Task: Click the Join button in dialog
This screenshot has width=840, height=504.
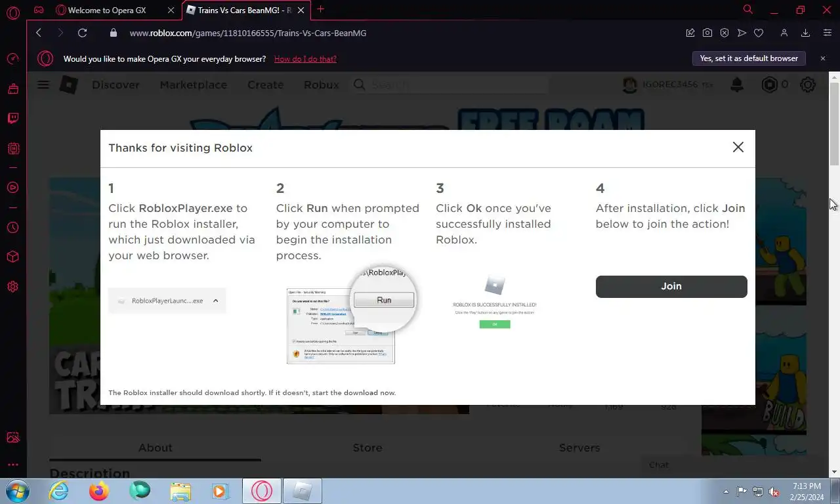Action: point(671,286)
